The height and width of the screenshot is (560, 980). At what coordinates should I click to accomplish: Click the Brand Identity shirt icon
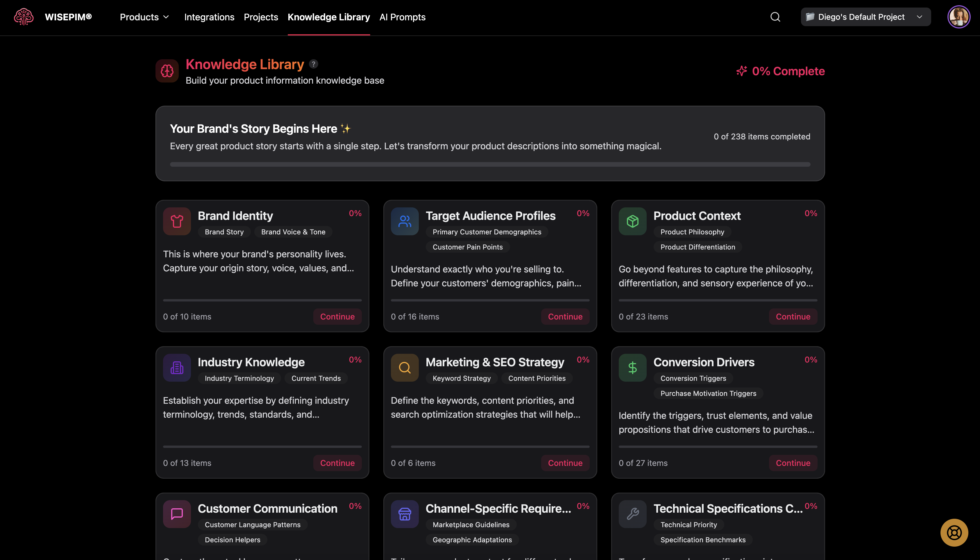coord(177,221)
